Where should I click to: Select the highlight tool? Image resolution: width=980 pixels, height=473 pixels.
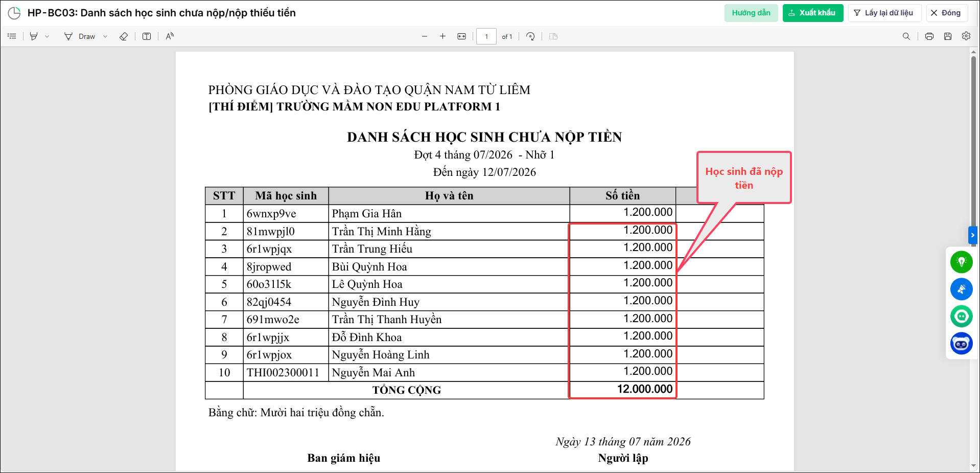[34, 36]
